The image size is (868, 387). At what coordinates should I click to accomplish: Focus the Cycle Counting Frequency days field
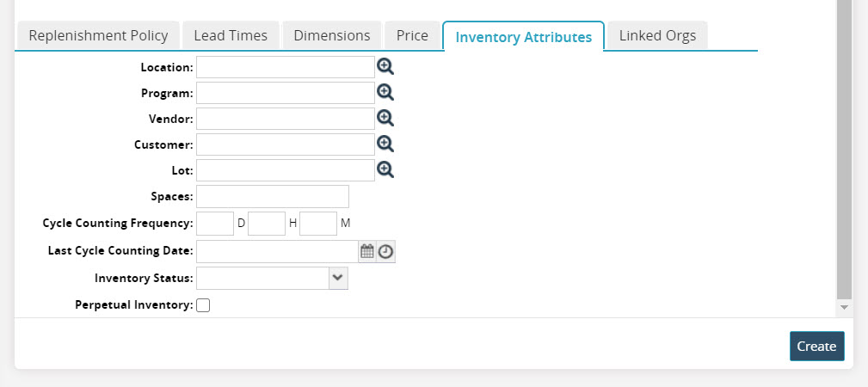tap(215, 224)
